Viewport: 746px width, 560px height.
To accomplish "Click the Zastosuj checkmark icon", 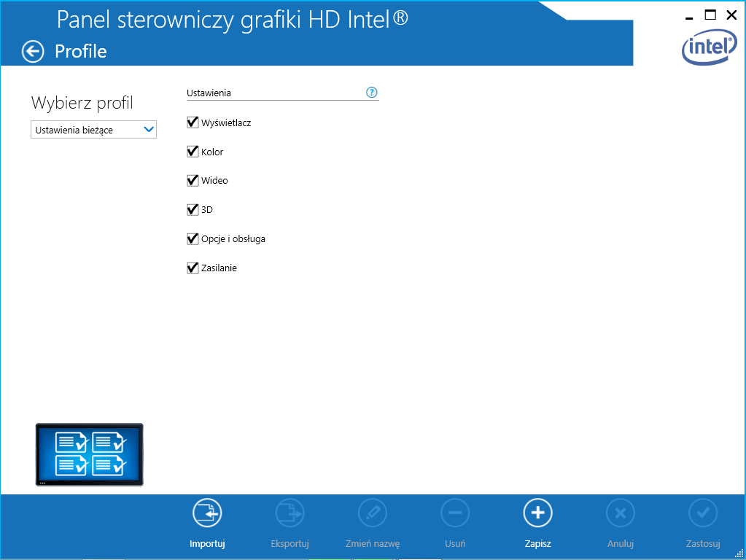I will (703, 513).
